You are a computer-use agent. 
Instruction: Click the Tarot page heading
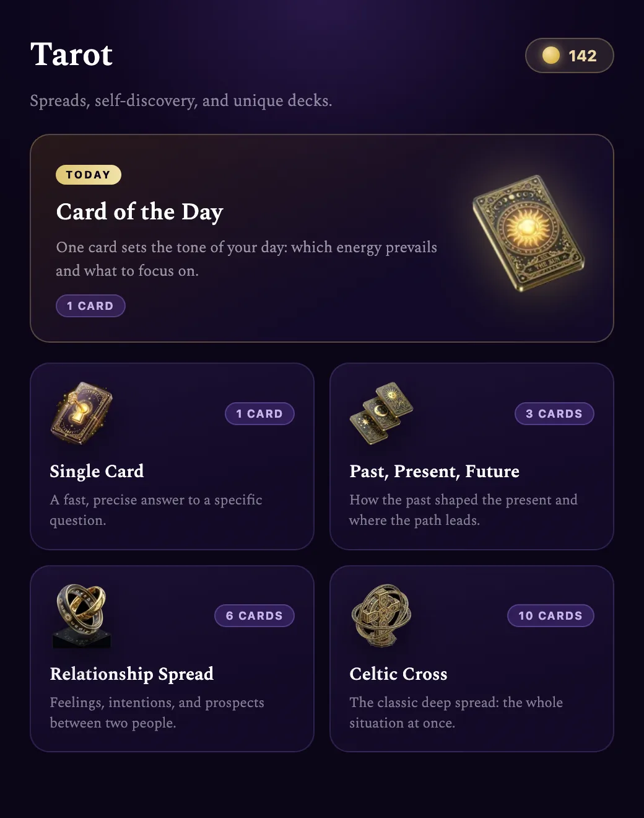[71, 54]
